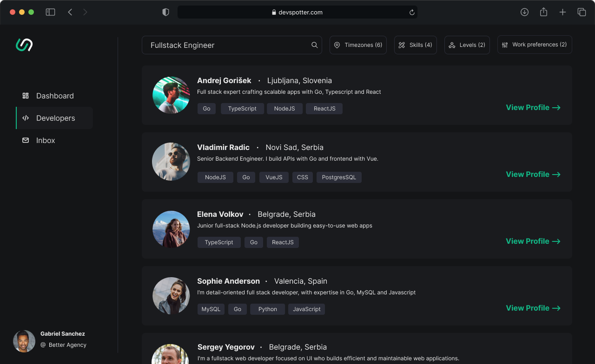Select the JavaScript tag on Sophie's card
Image resolution: width=595 pixels, height=364 pixels.
(307, 309)
